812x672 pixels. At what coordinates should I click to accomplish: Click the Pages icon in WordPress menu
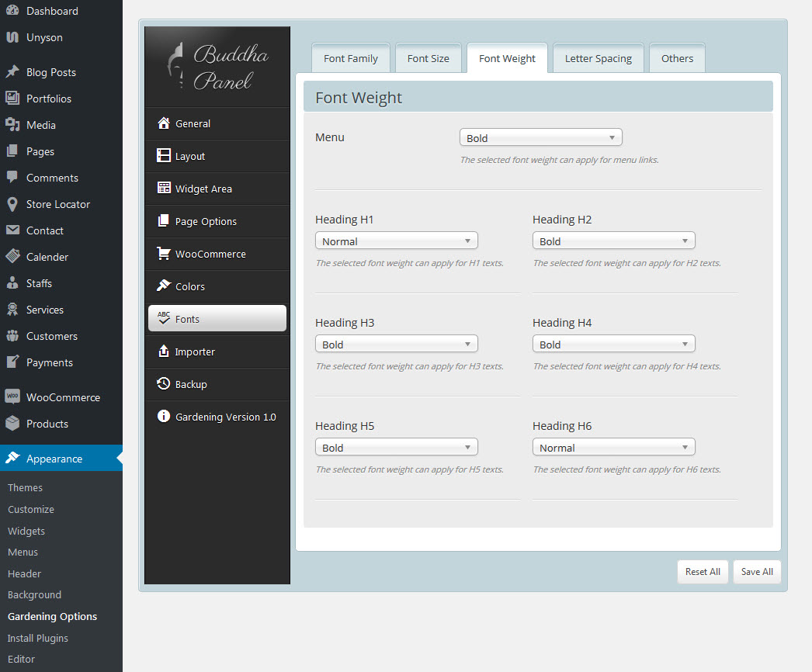click(x=12, y=151)
